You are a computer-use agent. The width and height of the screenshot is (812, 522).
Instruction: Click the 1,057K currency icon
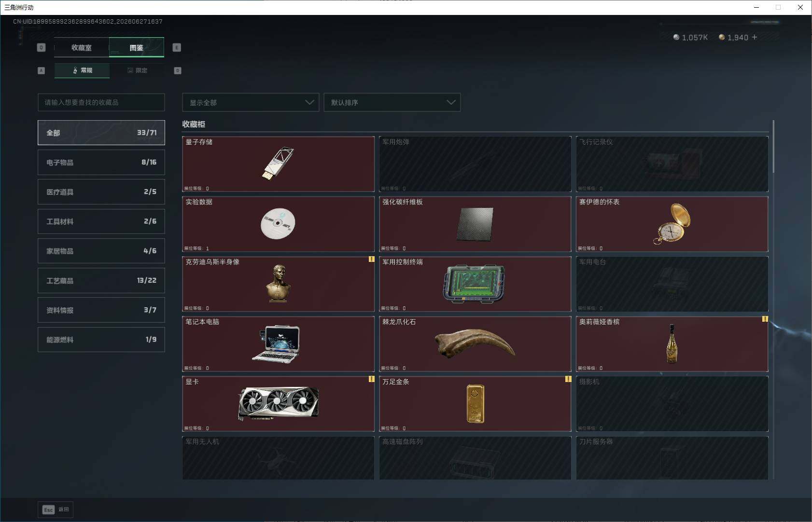(x=676, y=37)
